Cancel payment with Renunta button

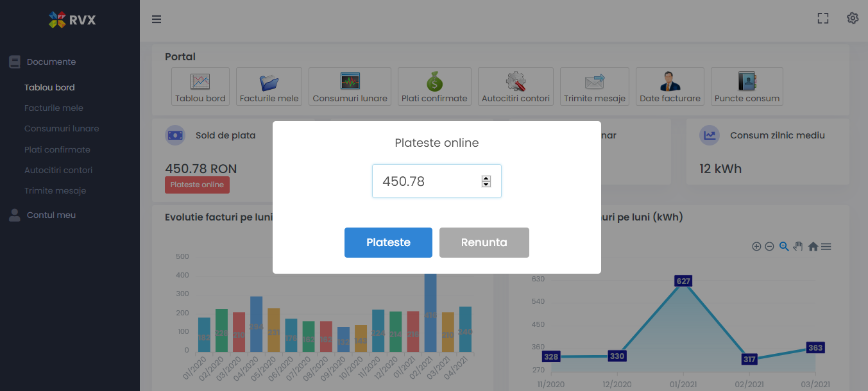(x=484, y=242)
